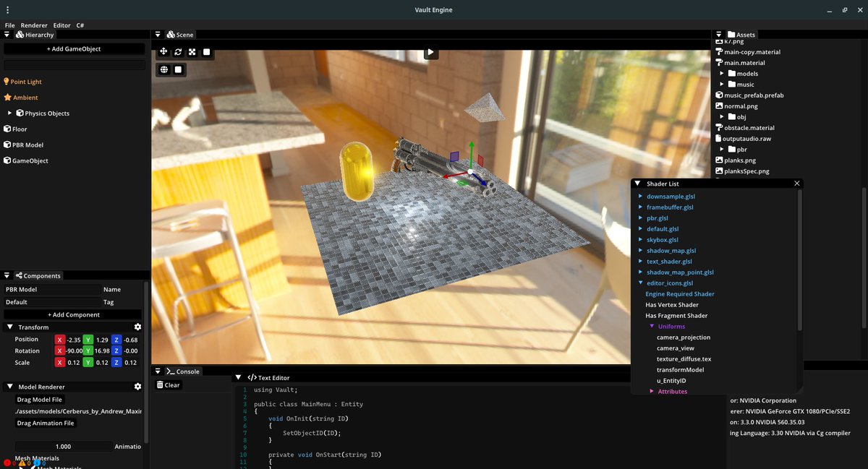Click the cube icon next to Floor
The width and height of the screenshot is (868, 469).
[x=7, y=129]
